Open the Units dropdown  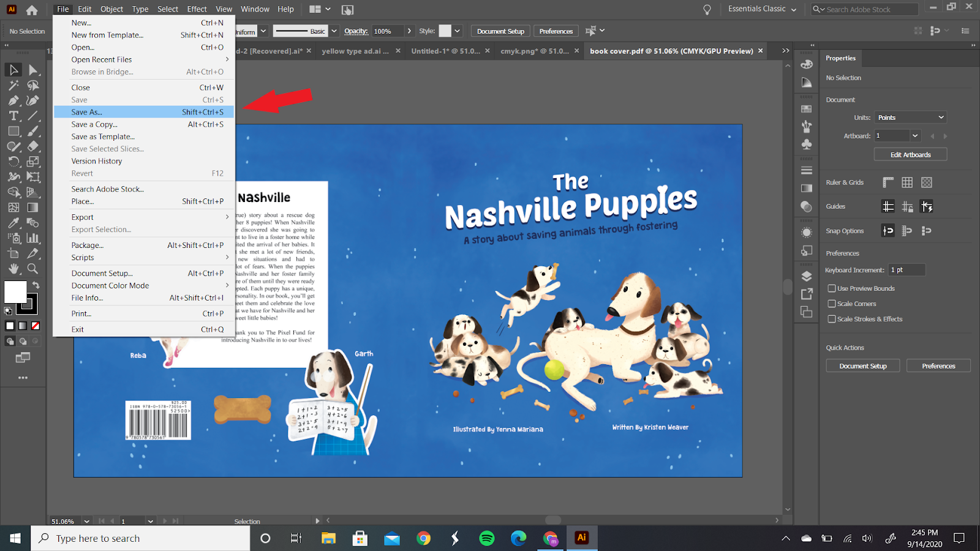click(x=911, y=118)
